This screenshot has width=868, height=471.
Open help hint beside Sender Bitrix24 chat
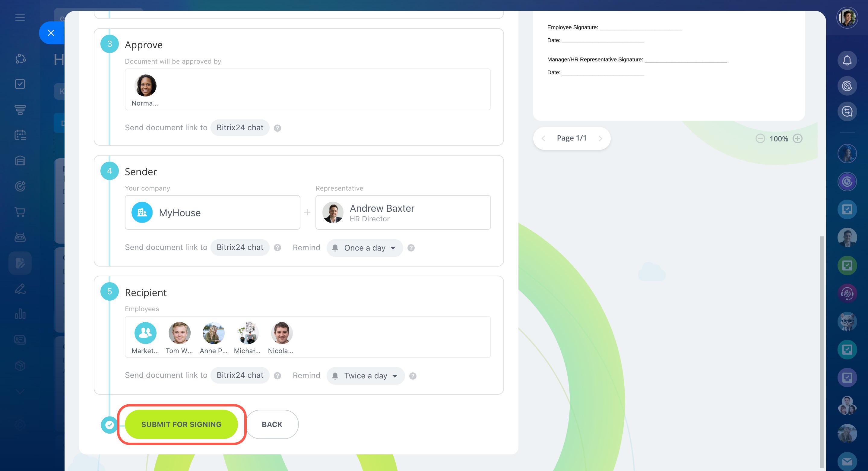point(277,248)
